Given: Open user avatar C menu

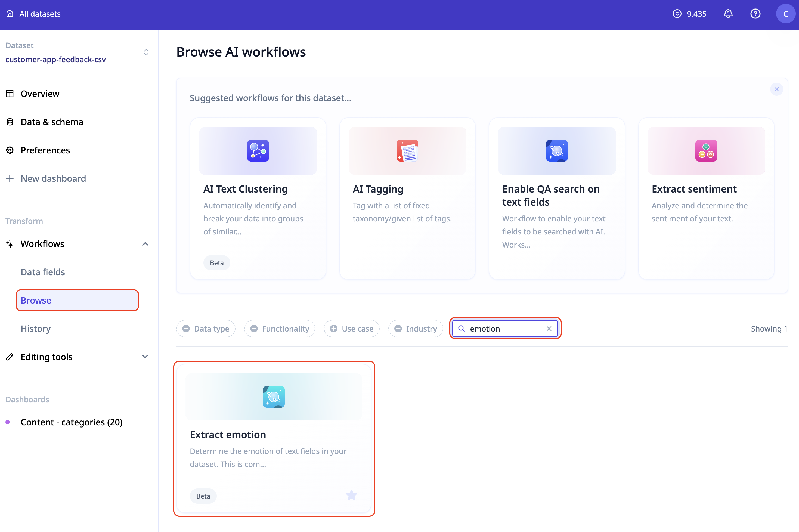Looking at the screenshot, I should click(x=785, y=14).
